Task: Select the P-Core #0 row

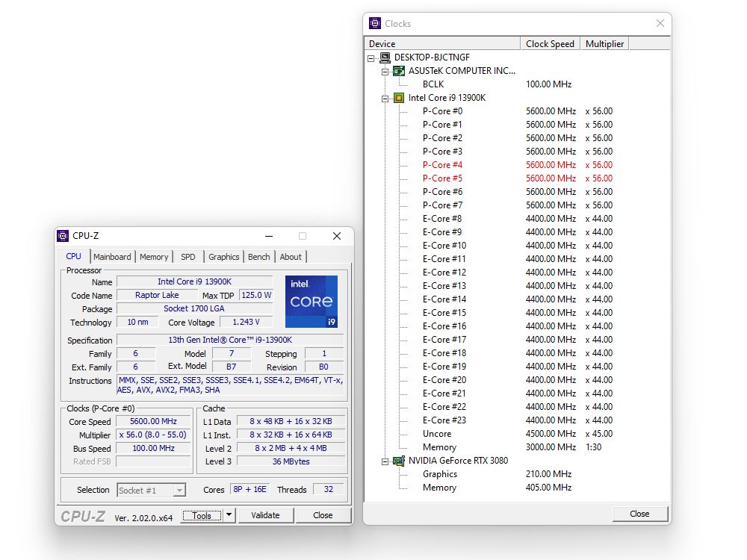Action: (x=518, y=111)
